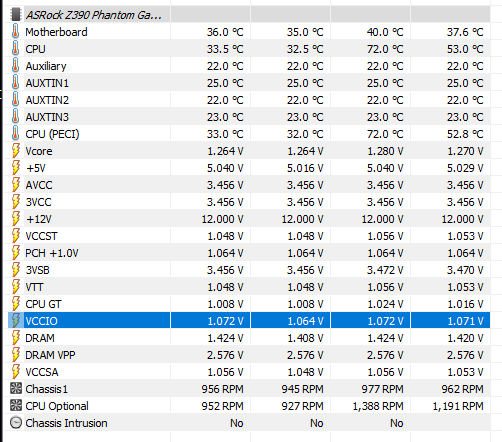The image size is (502, 442).
Task: Click the ASRock Z390 motherboard chip icon
Action: [x=16, y=14]
